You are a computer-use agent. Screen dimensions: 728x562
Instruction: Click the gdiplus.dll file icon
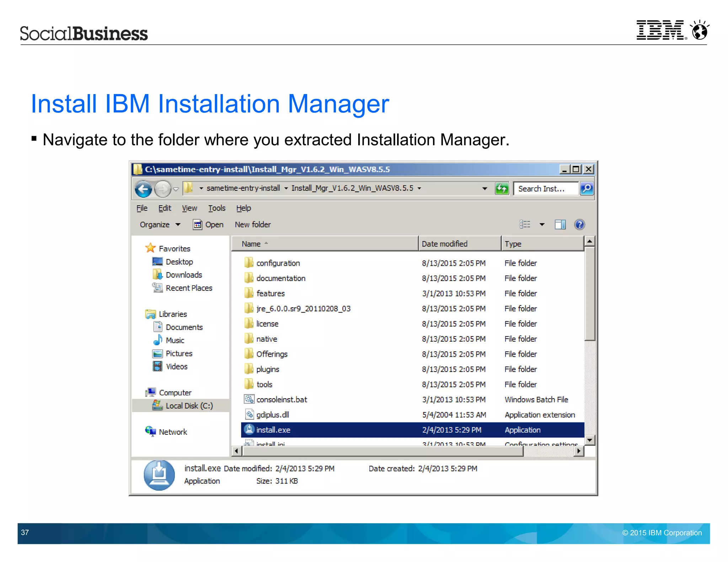pos(250,415)
